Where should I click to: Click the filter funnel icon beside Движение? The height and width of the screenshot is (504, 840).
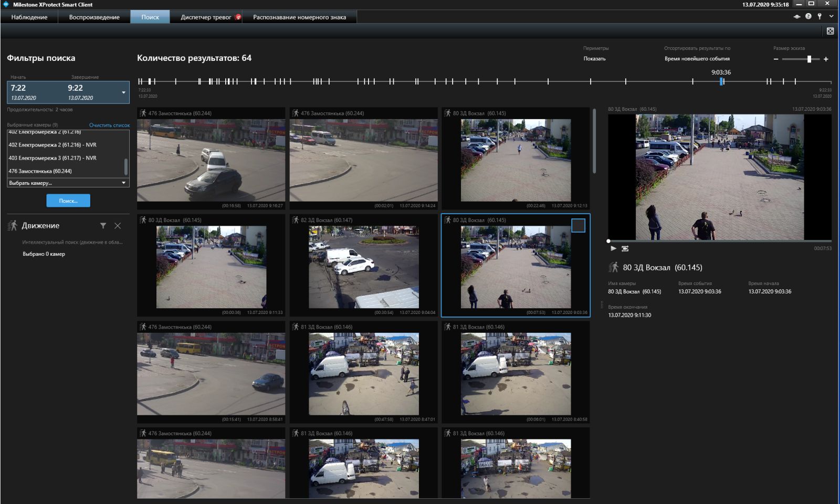coord(103,226)
